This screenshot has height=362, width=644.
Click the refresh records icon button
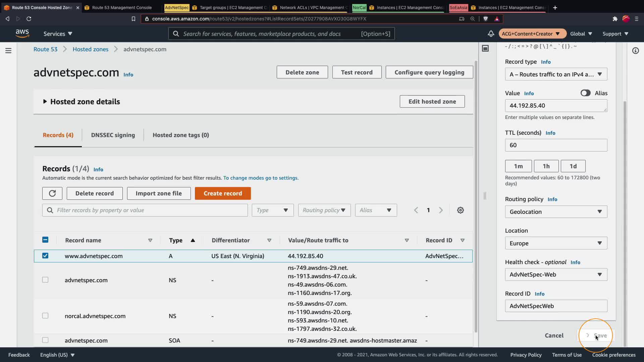point(52,193)
